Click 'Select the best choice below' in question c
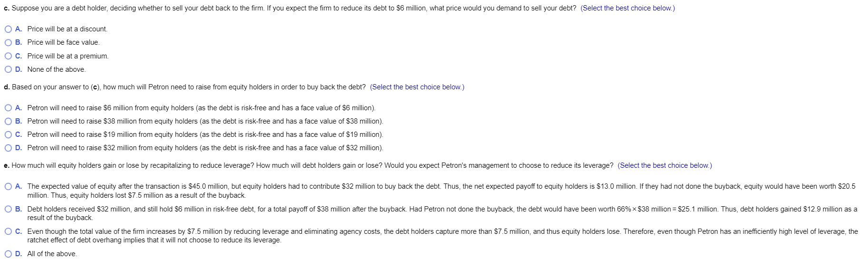868x269 pixels. [x=627, y=8]
